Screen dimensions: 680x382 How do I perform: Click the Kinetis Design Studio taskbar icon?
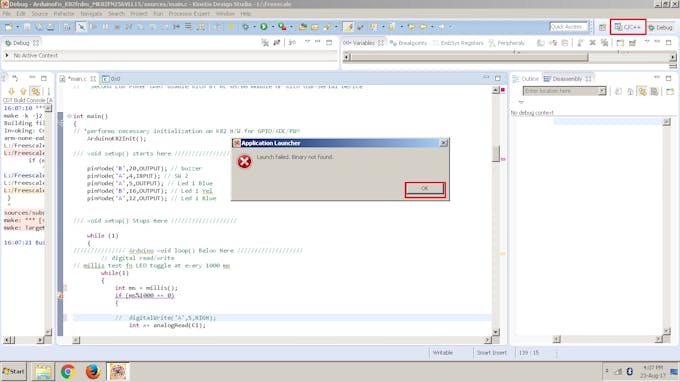(x=118, y=372)
